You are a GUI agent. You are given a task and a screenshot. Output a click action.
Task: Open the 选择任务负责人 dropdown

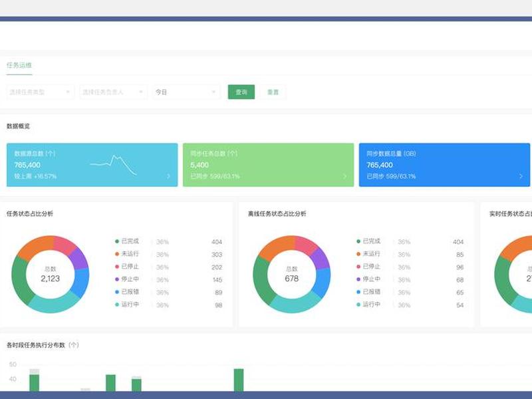point(113,92)
